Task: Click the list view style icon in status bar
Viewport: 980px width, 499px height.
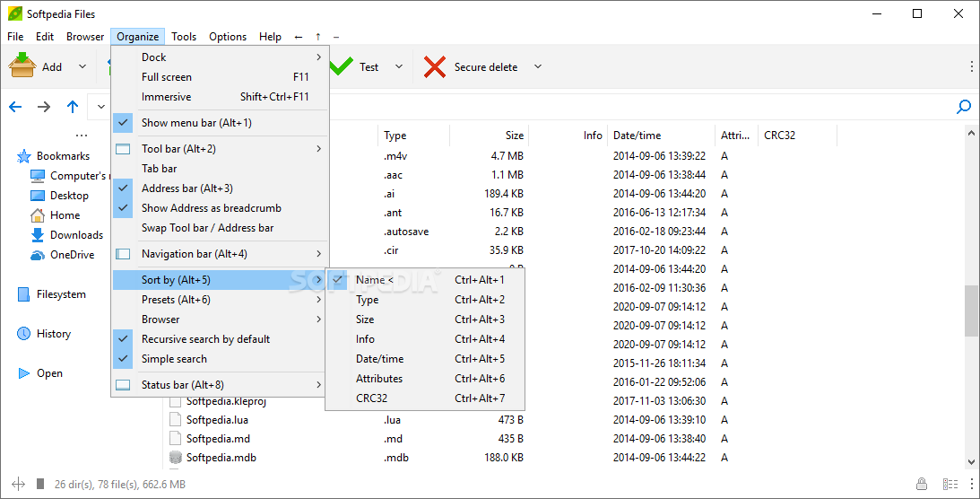Action: coord(950,484)
